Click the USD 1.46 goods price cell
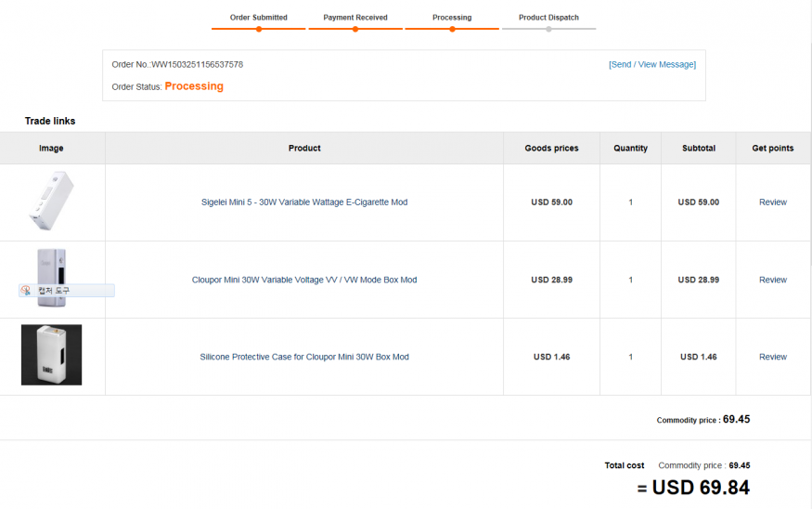Image resolution: width=812 pixels, height=509 pixels. [x=551, y=357]
